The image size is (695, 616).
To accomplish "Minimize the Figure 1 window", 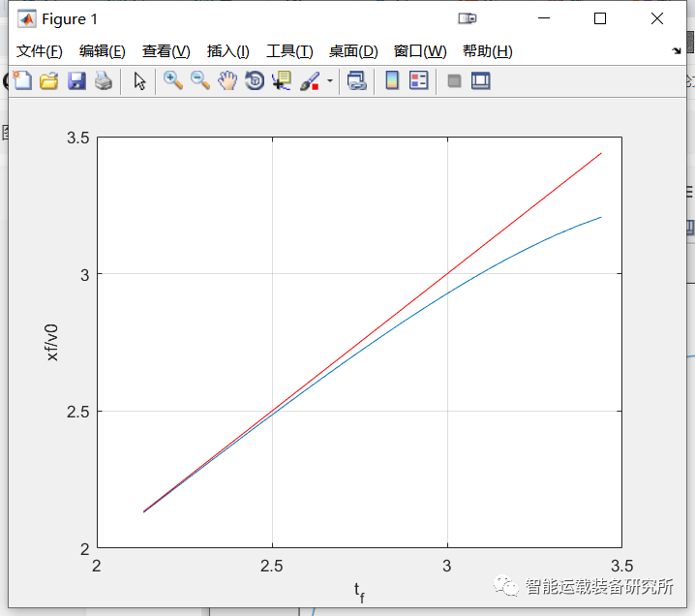I will [544, 18].
